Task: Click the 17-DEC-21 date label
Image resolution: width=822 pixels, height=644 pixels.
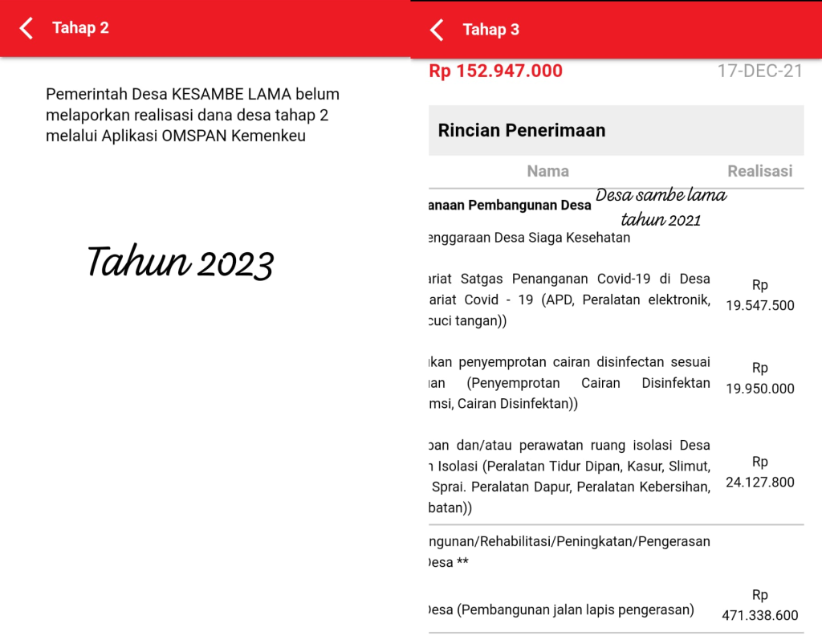Action: pyautogui.click(x=759, y=71)
